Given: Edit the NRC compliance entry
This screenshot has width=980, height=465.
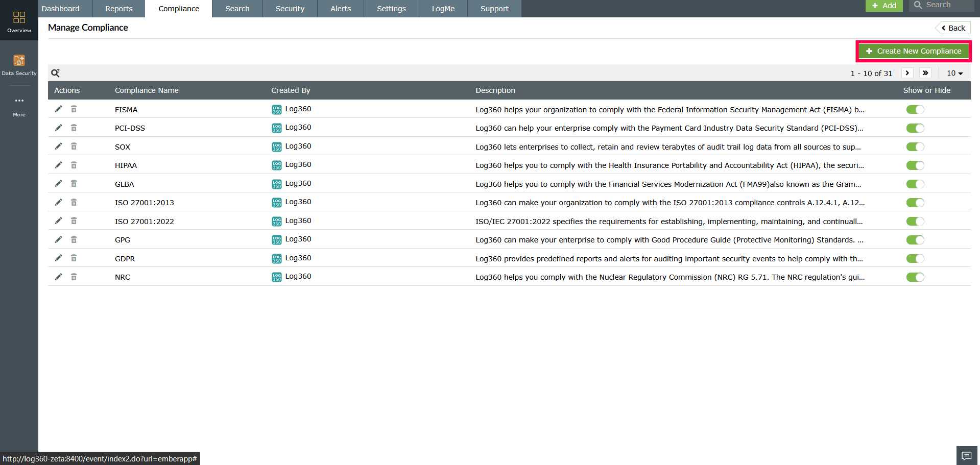Looking at the screenshot, I should tap(58, 277).
